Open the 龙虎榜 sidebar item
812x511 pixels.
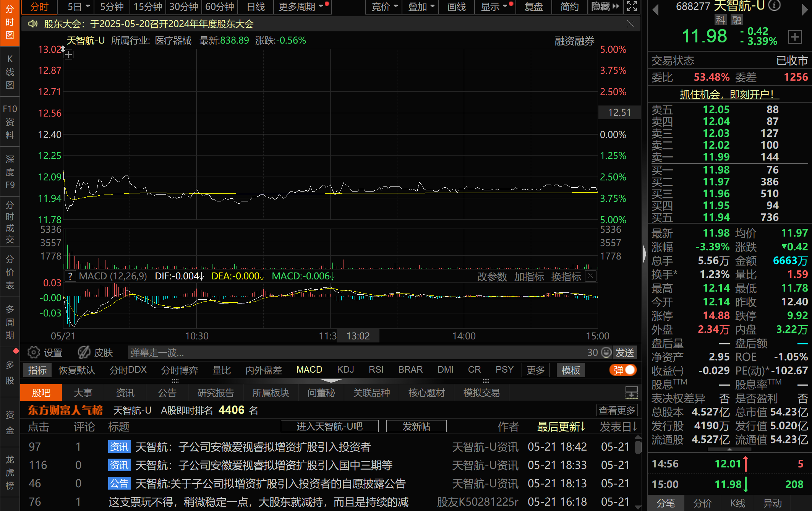point(10,472)
